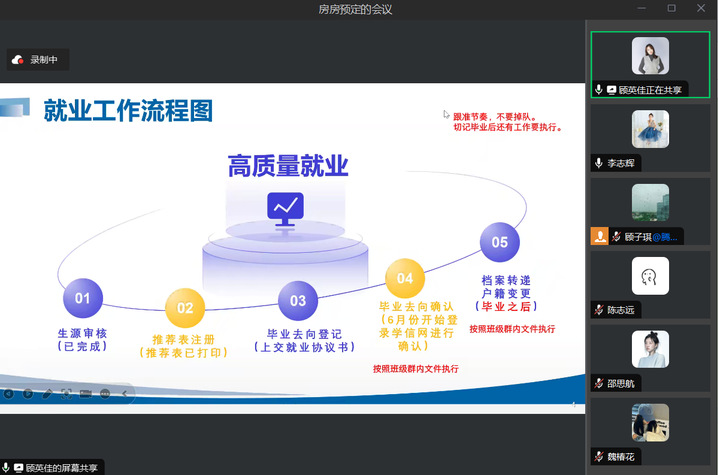This screenshot has height=475, width=718.
Task: Click the next slide arrow in slideshow toolbar
Action: 27,393
